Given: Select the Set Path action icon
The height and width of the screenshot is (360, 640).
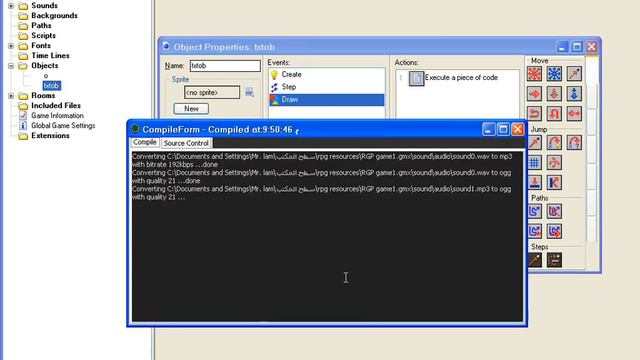Looking at the screenshot, I should click(534, 211).
